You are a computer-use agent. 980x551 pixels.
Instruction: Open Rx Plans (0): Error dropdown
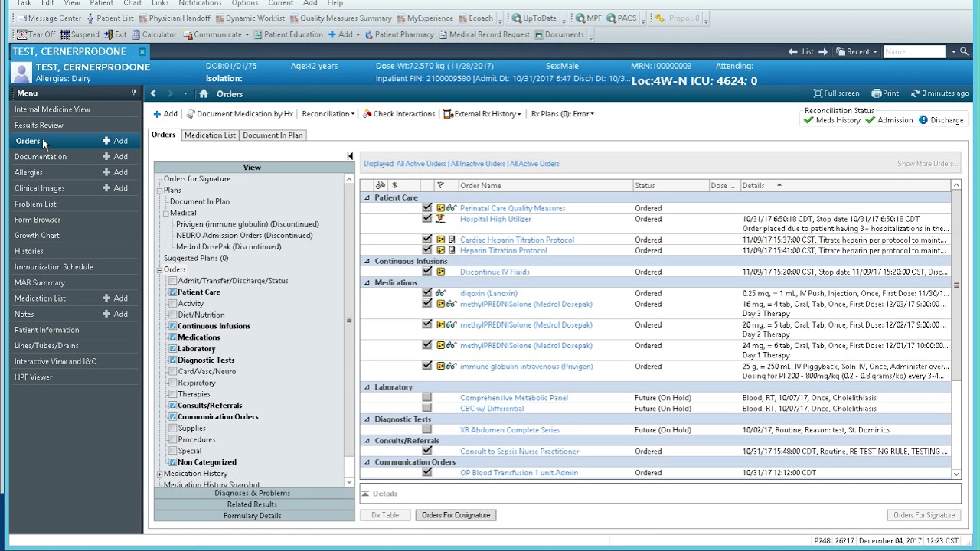563,114
